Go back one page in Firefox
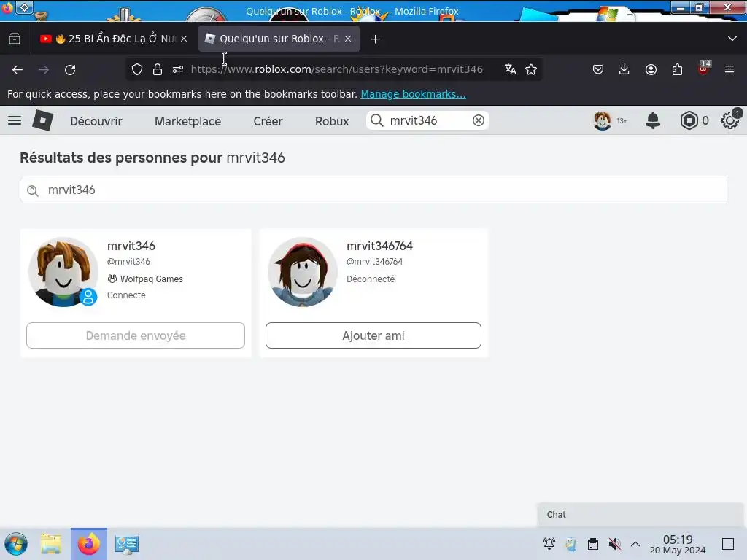This screenshot has width=747, height=560. pyautogui.click(x=18, y=69)
